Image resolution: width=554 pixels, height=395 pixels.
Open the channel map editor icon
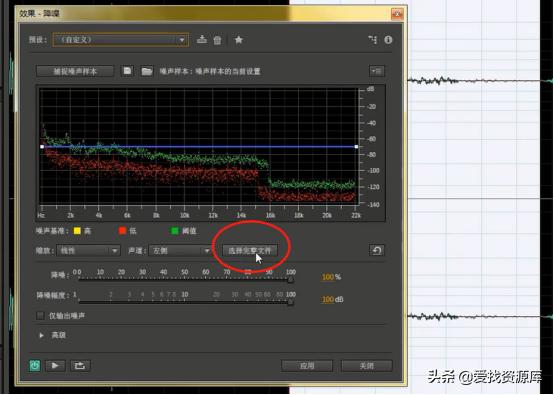click(373, 40)
